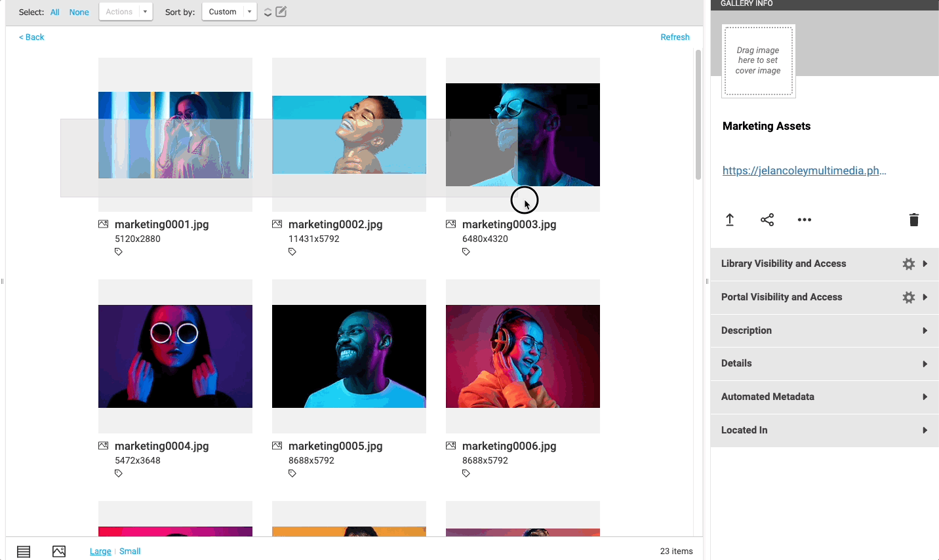This screenshot has width=939, height=560.
Task: Select the marketing0004.jpg thumbnail
Action: pos(175,356)
